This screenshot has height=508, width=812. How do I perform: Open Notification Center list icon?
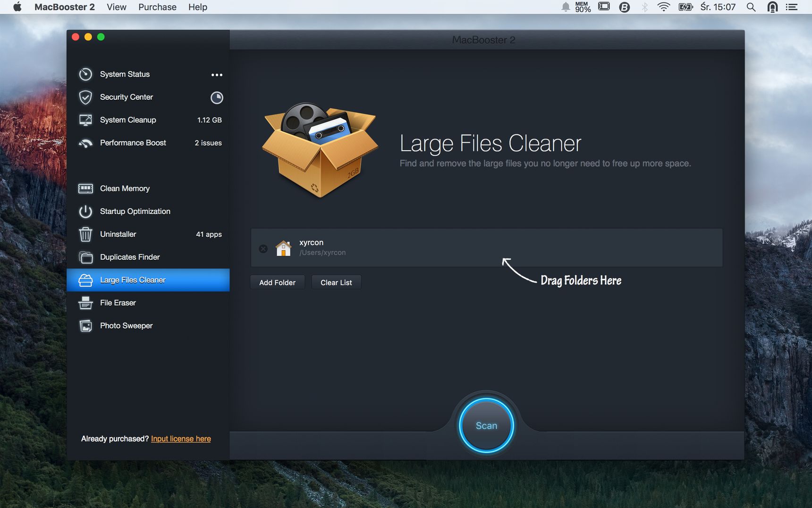(x=791, y=7)
